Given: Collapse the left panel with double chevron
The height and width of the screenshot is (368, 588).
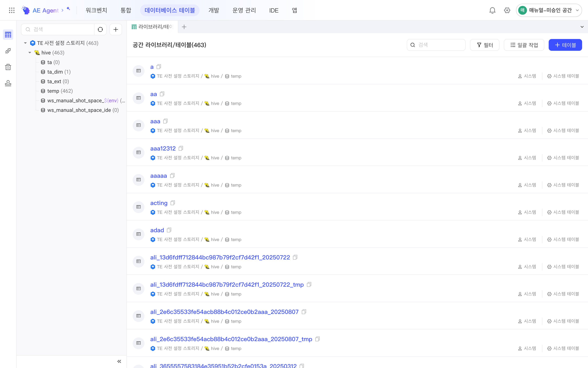Looking at the screenshot, I should click(119, 361).
